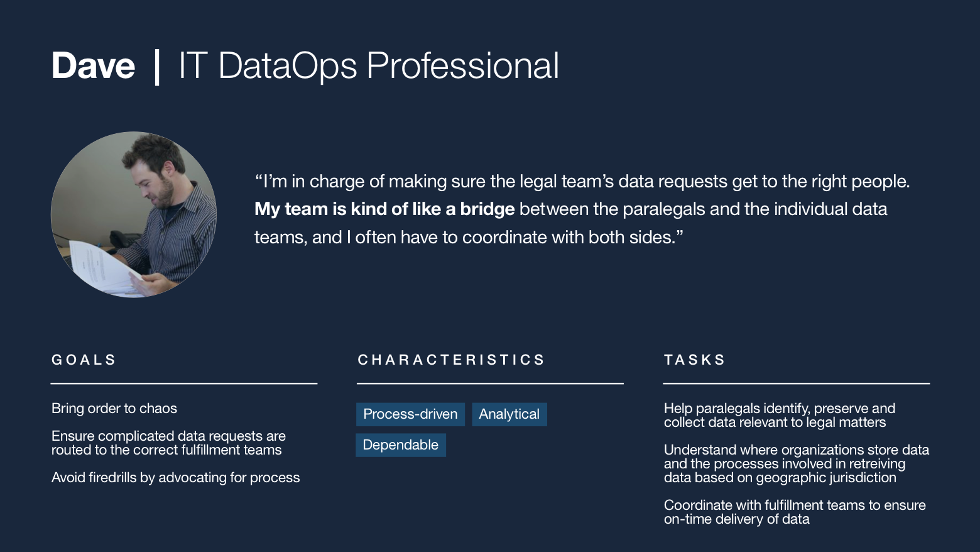This screenshot has height=552, width=980.
Task: Select the "Analytical" characteristic tag
Action: 509,414
